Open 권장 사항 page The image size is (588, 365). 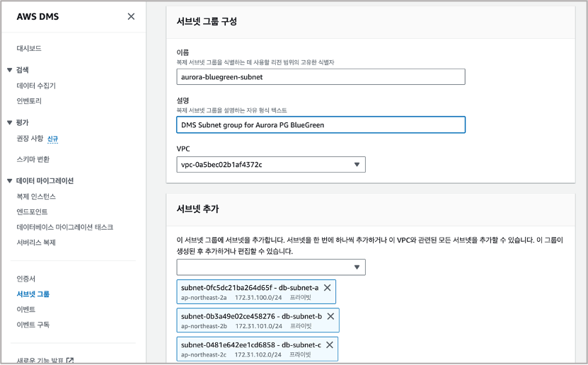[x=30, y=138]
